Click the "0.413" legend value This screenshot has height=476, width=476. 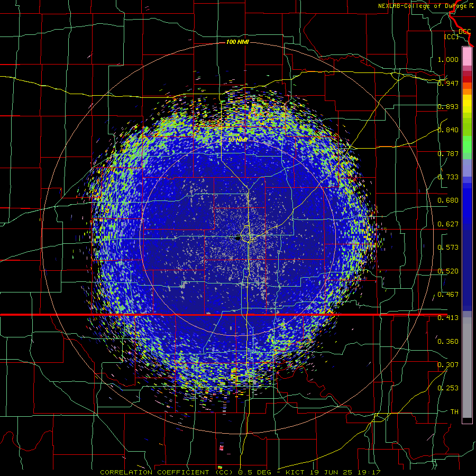pyautogui.click(x=448, y=318)
